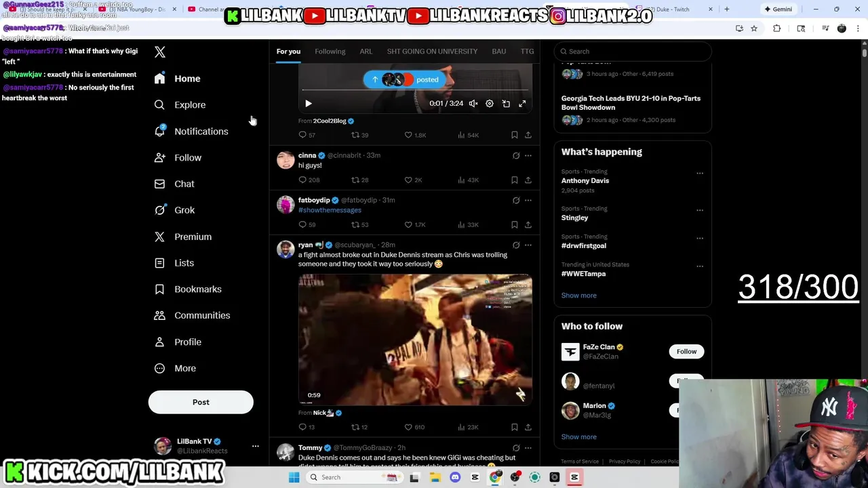Screen dimensions: 868x488
Task: Unmute the top video
Action: coord(473,104)
